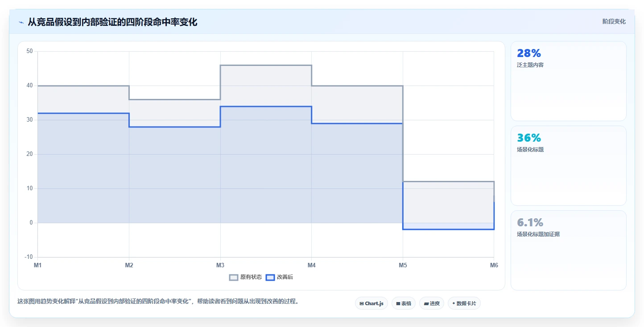Click the M5 axis label
This screenshot has height=327, width=644.
point(403,265)
